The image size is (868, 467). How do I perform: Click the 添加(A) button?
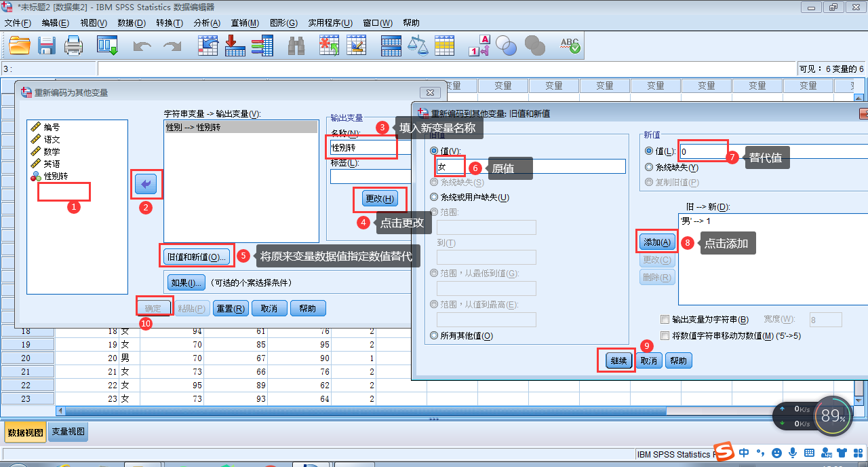coord(657,242)
